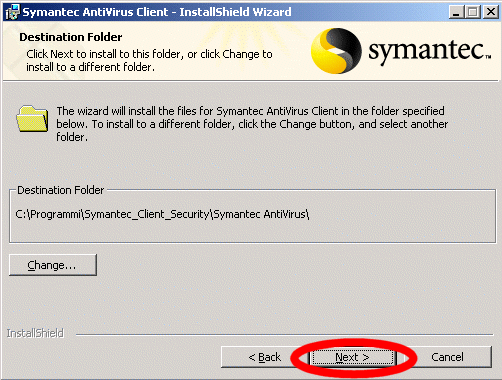Click the InstallShield label text

35,333
